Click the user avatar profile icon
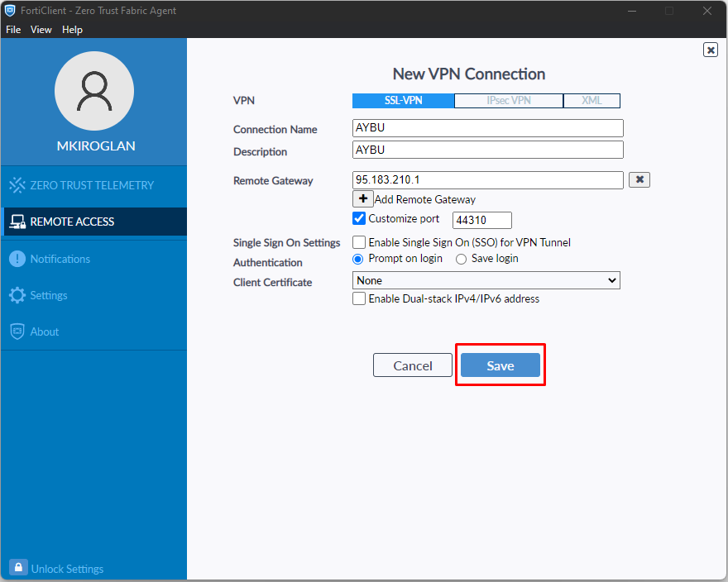The width and height of the screenshot is (728, 582). pos(93,91)
